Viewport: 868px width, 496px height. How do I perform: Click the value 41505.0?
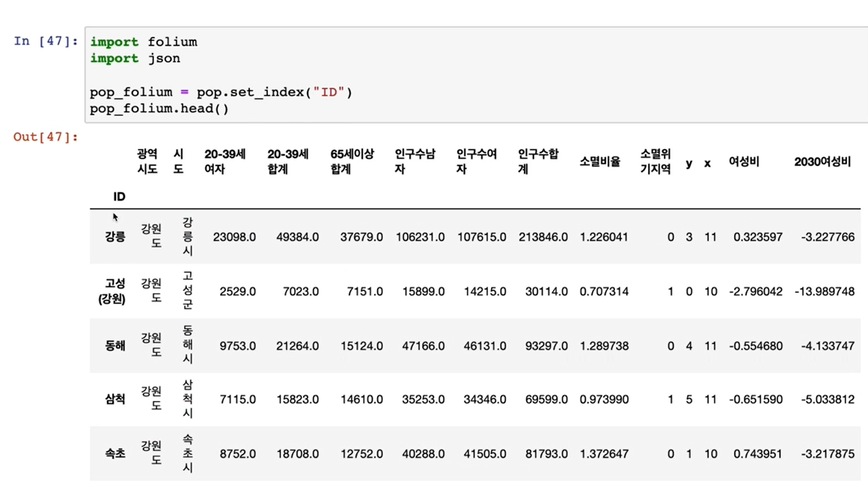tap(485, 454)
